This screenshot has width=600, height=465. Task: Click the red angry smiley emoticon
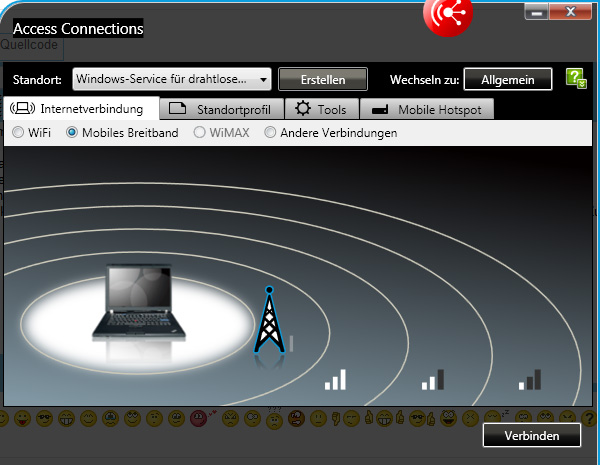[199, 417]
